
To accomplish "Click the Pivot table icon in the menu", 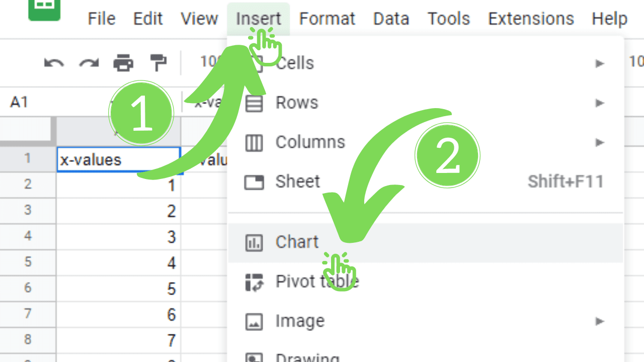I will 254,282.
